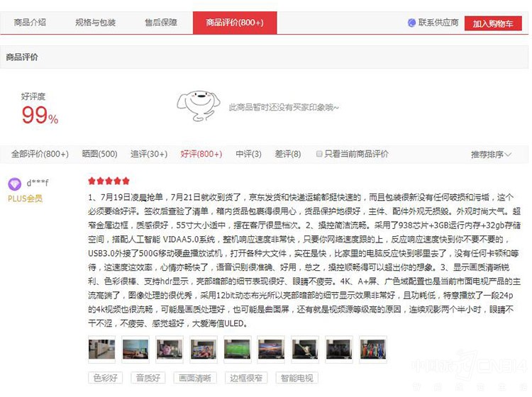Click the JD dog mascot icon

tap(198, 106)
